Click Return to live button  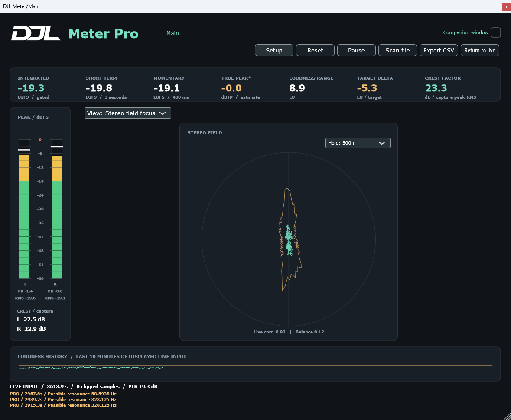point(480,51)
